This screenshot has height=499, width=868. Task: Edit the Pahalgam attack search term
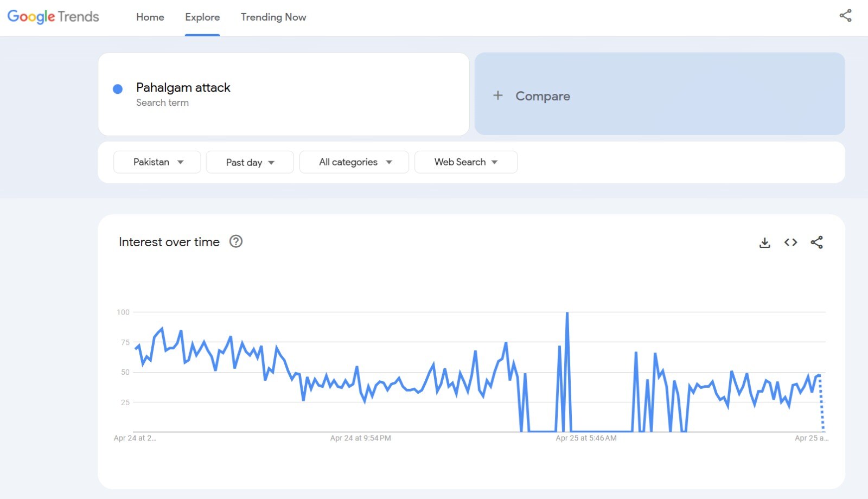[x=183, y=88]
